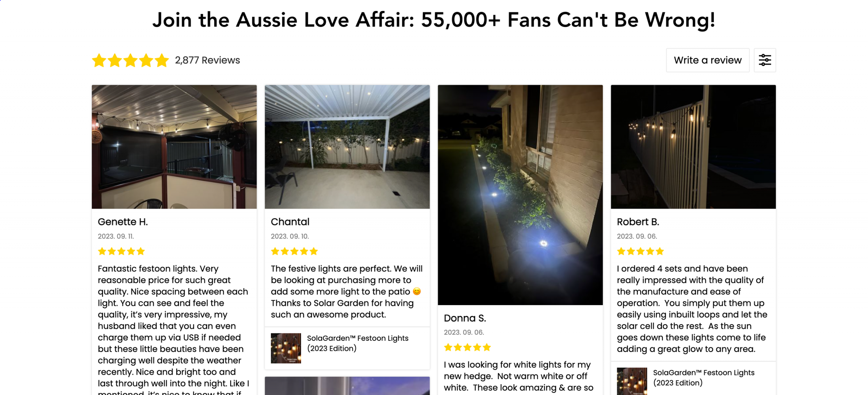
Task: Click a star in Chantal's five-star rating
Action: [x=294, y=251]
